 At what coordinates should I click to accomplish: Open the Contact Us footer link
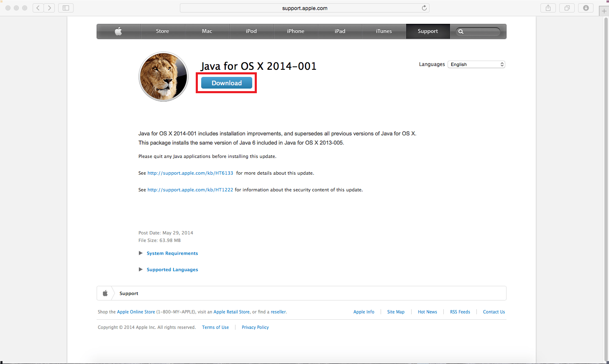pos(494,312)
